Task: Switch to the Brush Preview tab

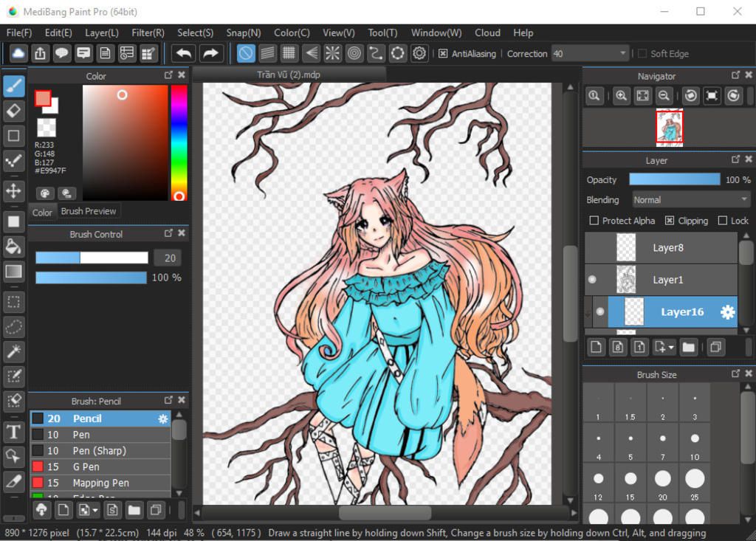Action: click(89, 211)
